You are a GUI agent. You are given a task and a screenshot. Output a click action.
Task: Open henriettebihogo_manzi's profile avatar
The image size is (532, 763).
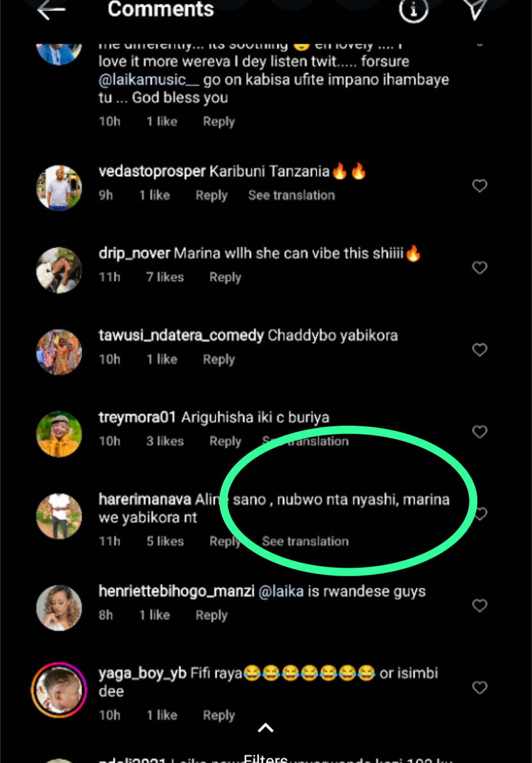[59, 608]
